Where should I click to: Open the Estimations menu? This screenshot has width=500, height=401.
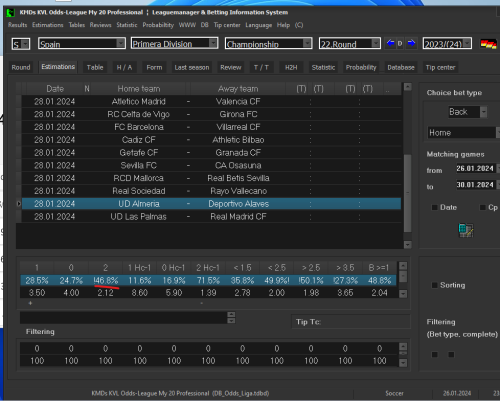point(48,25)
